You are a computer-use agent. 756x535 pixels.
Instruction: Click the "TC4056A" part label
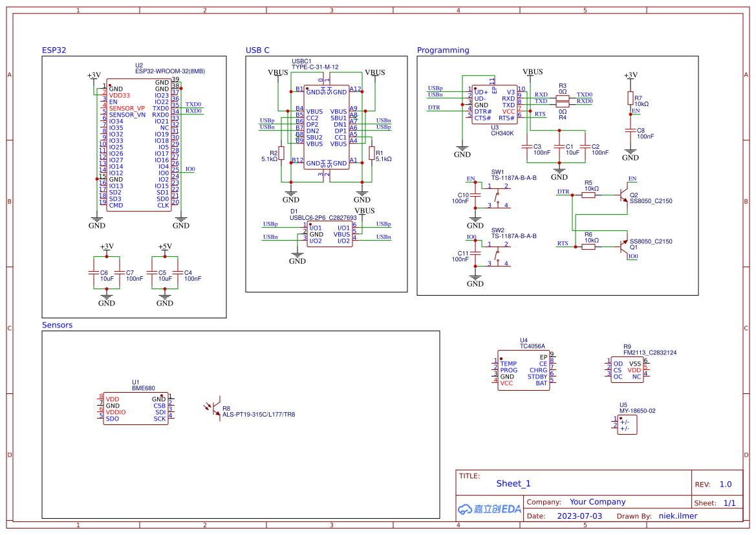[532, 346]
